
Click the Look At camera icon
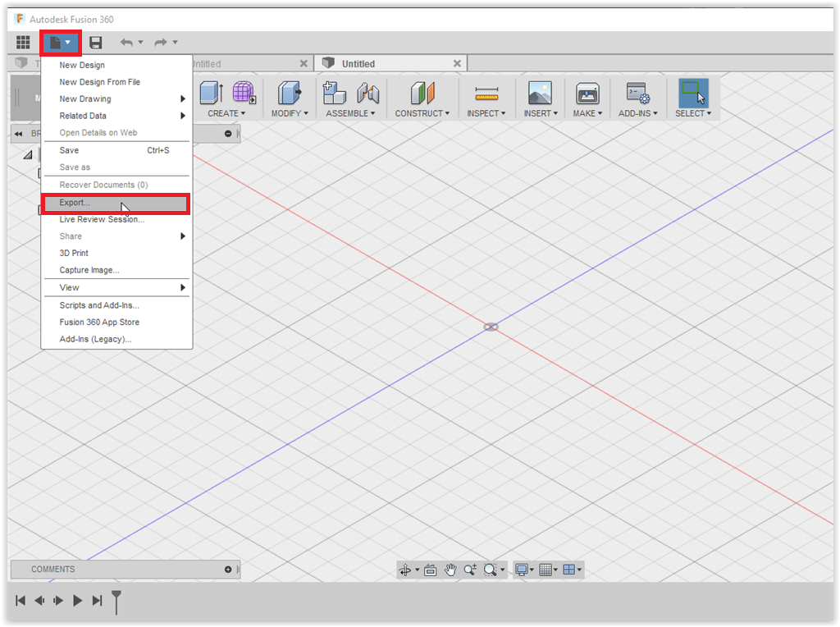(x=431, y=570)
